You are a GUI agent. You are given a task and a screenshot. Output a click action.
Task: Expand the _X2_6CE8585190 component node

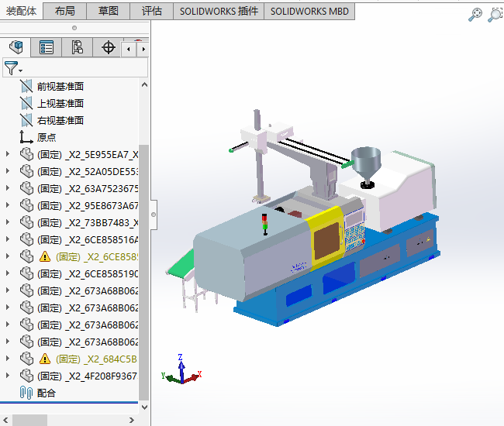pyautogui.click(x=8, y=273)
